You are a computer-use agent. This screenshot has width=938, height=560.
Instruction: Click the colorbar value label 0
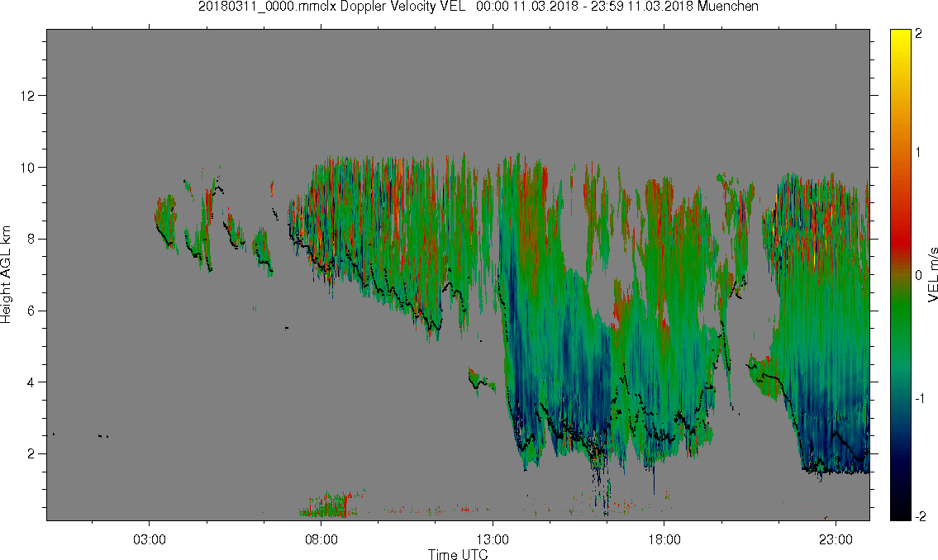tap(918, 276)
